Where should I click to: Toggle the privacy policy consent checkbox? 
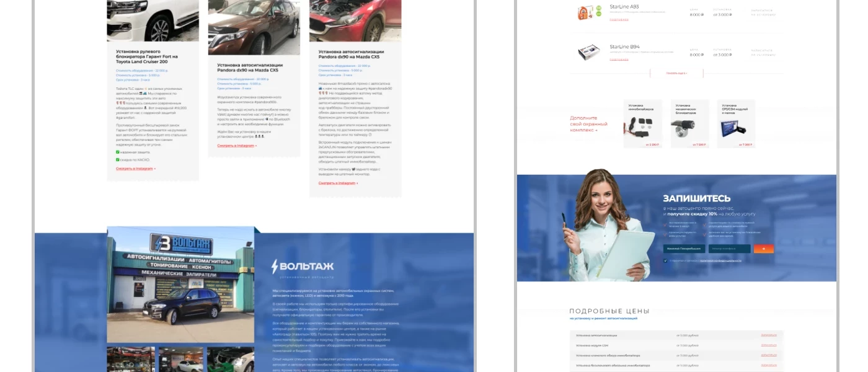click(665, 260)
